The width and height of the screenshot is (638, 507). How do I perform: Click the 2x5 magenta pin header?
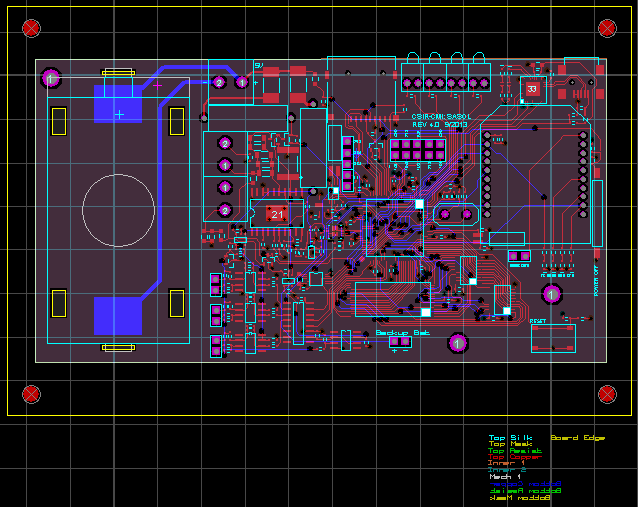(x=417, y=150)
